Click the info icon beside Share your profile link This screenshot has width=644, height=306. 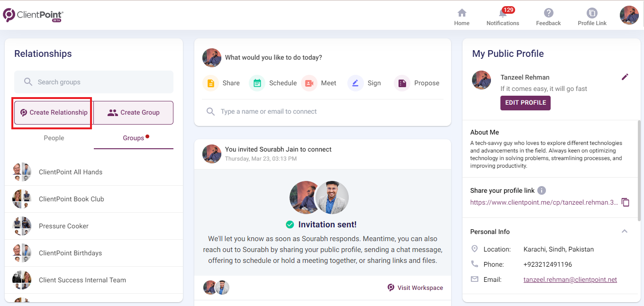pos(542,190)
